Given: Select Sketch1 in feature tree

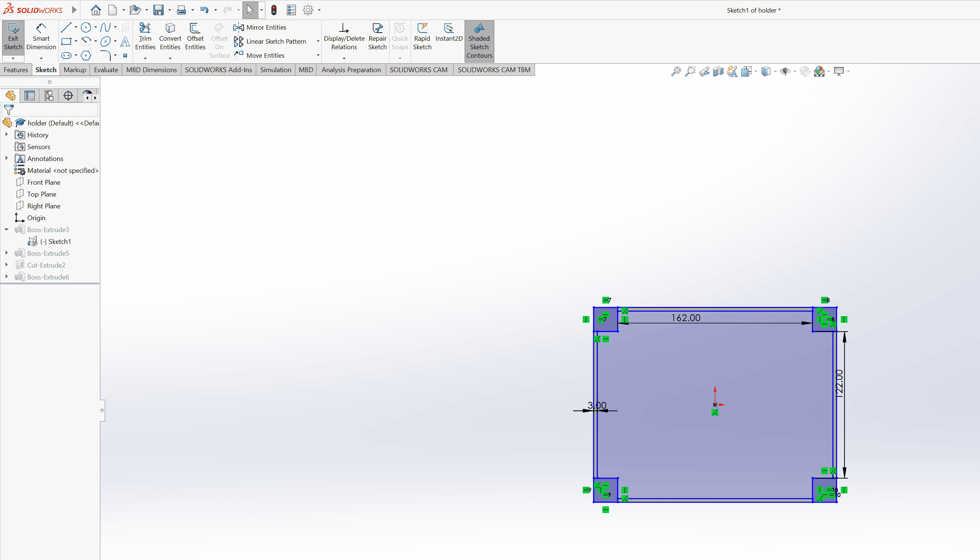Looking at the screenshot, I should coord(56,242).
